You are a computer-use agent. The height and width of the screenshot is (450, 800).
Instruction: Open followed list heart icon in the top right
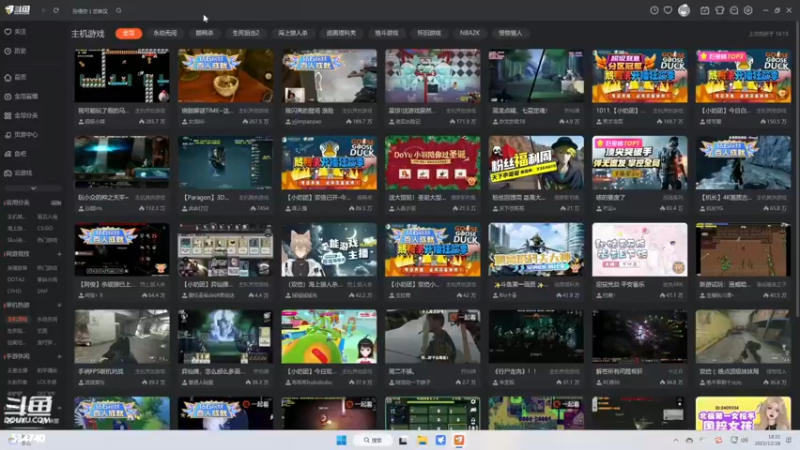point(668,10)
